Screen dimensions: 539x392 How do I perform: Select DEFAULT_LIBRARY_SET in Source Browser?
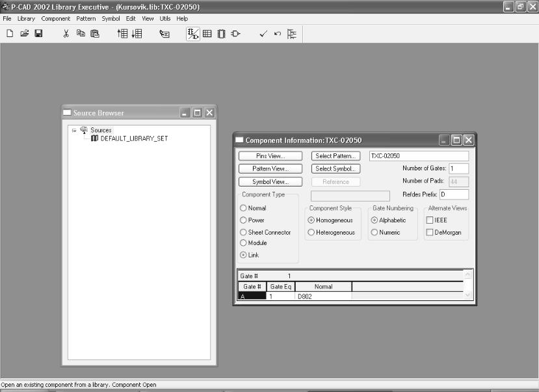134,138
